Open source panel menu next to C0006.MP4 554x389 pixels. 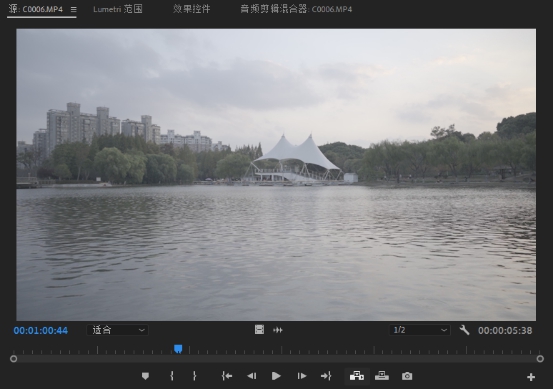coord(73,10)
